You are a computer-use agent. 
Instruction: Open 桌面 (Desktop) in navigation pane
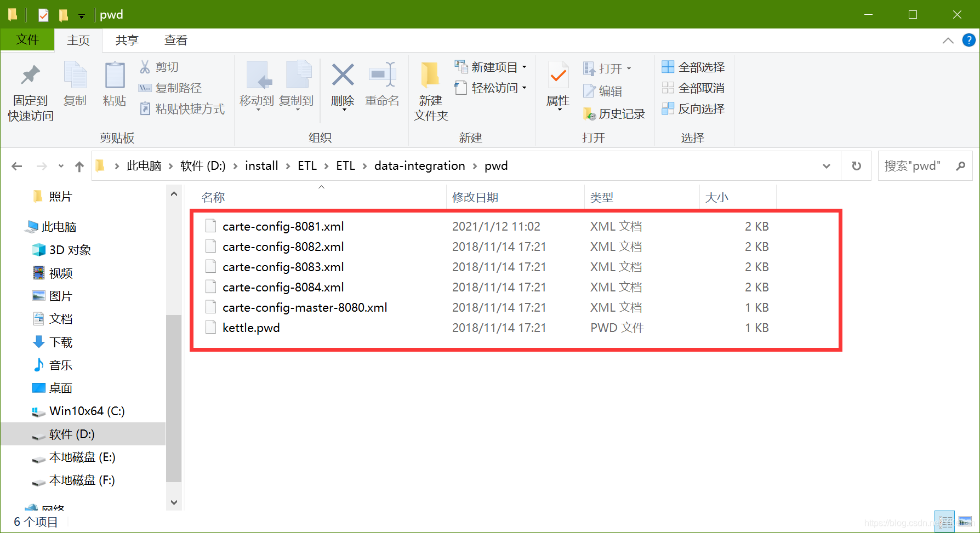[x=61, y=388]
